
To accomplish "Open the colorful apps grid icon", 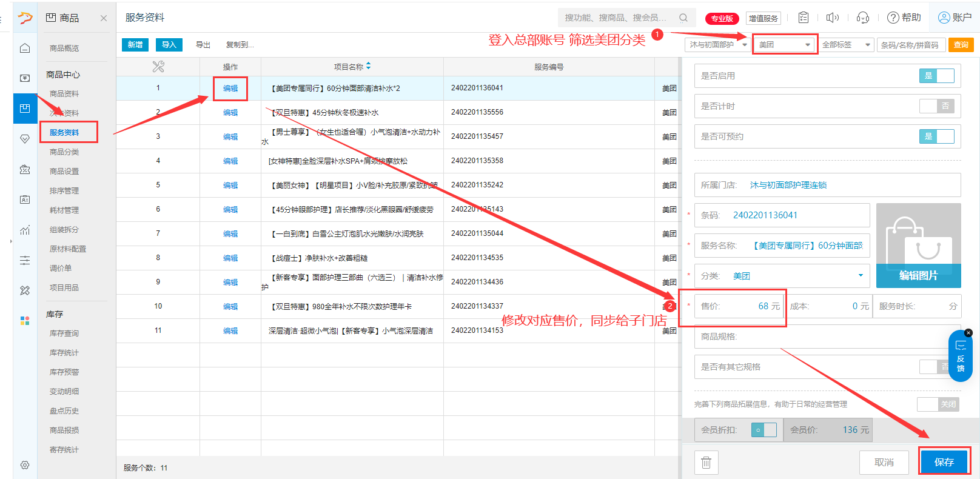I will click(25, 321).
